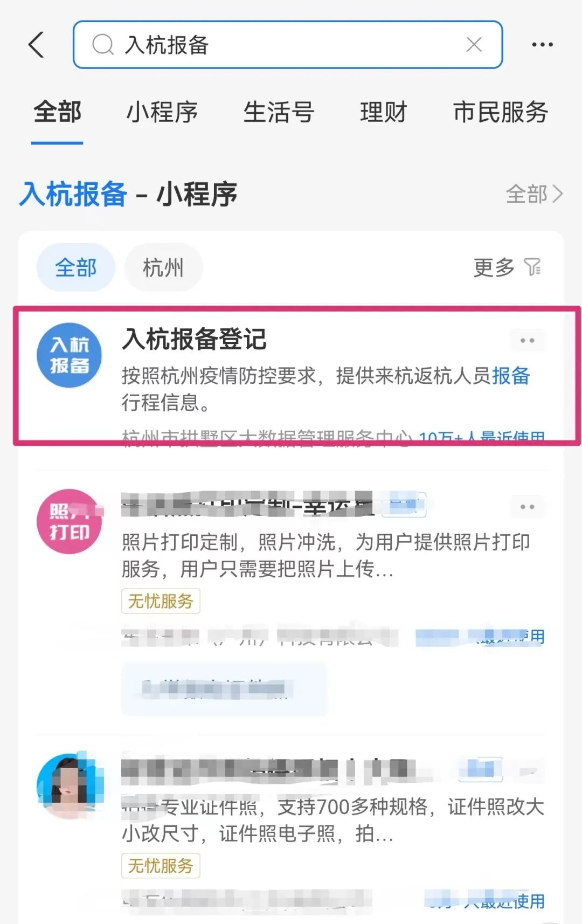This screenshot has height=924, width=582.
Task: Clear the search text with the X icon
Action: 474,44
